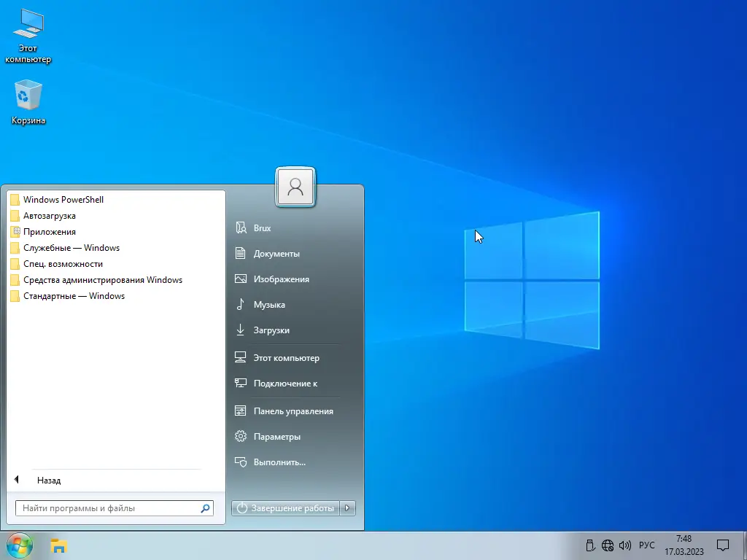The image size is (747, 560).
Task: Click the USB safely remove tray icon
Action: click(590, 545)
